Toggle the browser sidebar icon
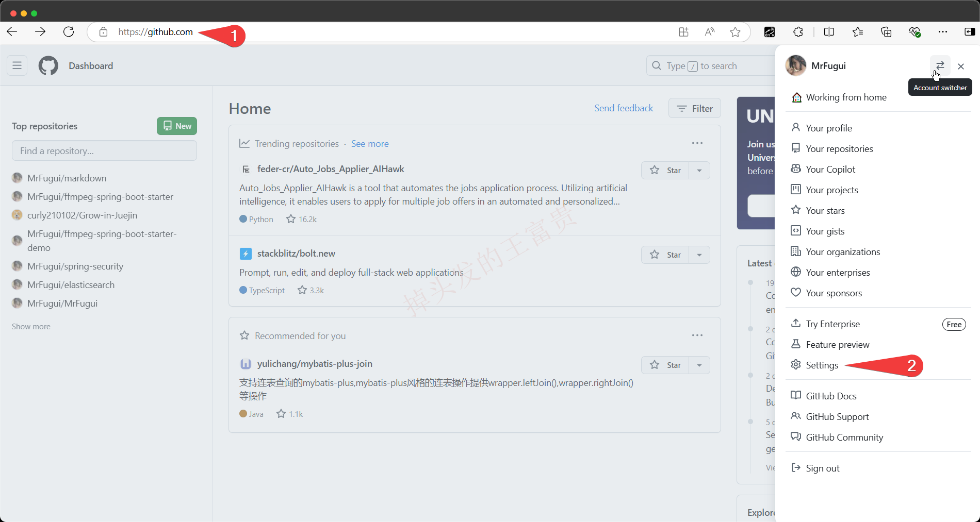This screenshot has height=522, width=980. pos(970,32)
